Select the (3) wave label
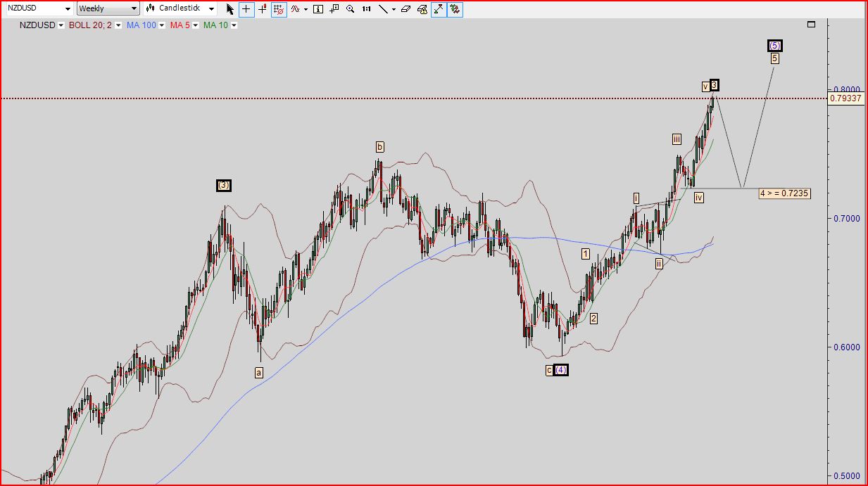The width and height of the screenshot is (868, 486). pos(223,186)
